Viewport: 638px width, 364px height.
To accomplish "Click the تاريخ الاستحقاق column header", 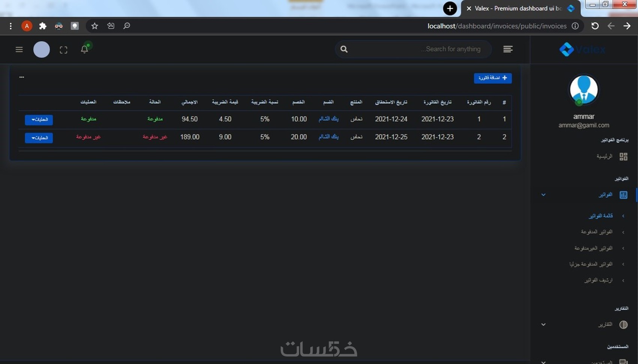I will click(391, 102).
